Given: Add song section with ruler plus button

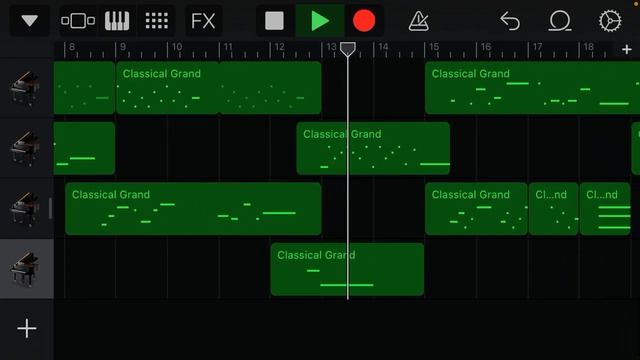Looking at the screenshot, I should click(627, 49).
